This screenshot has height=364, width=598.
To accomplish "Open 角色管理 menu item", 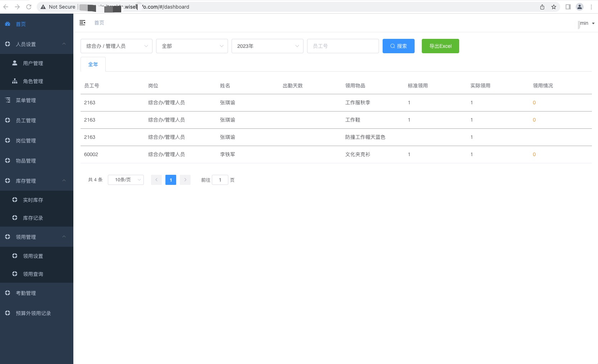I will click(37, 81).
